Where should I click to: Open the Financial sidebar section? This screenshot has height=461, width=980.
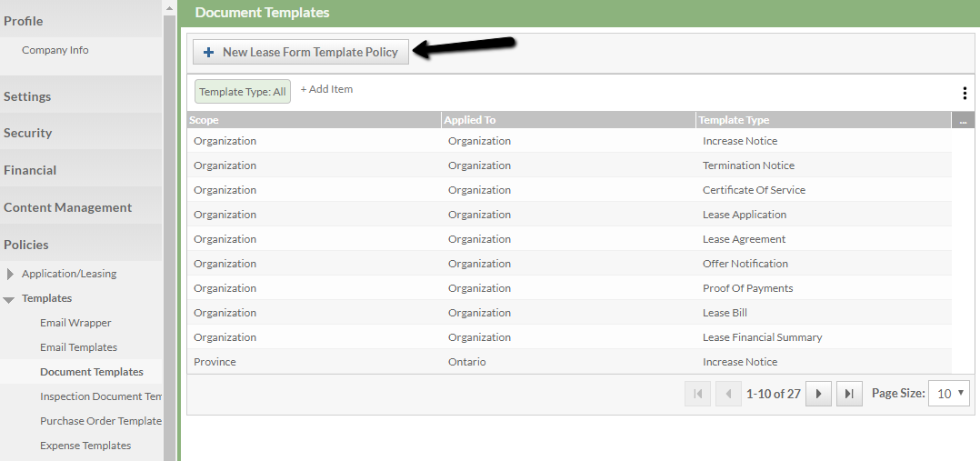[x=30, y=170]
